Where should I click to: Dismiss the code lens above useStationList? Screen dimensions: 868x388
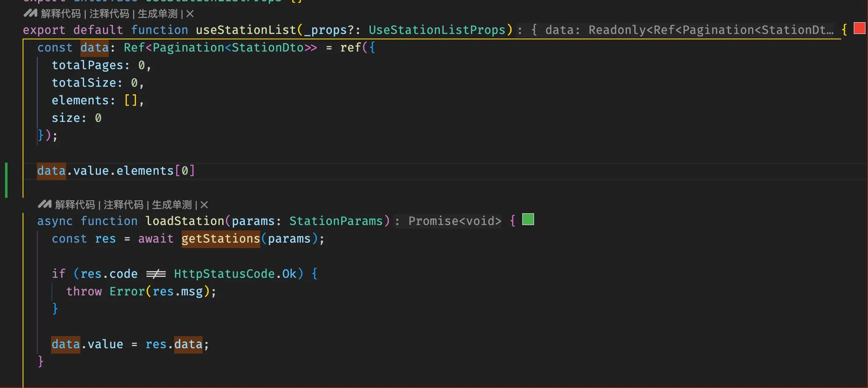click(190, 14)
